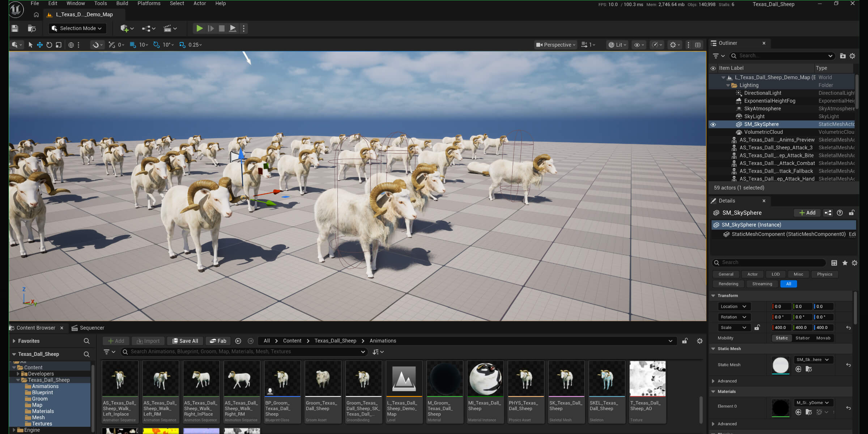The height and width of the screenshot is (434, 868).
Task: Select the arrow select tool in viewport
Action: (30, 45)
